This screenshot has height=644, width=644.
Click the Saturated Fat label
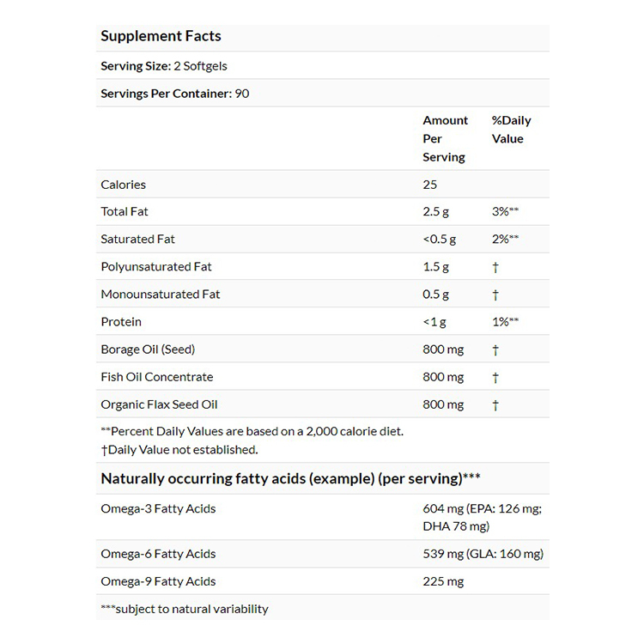[137, 240]
